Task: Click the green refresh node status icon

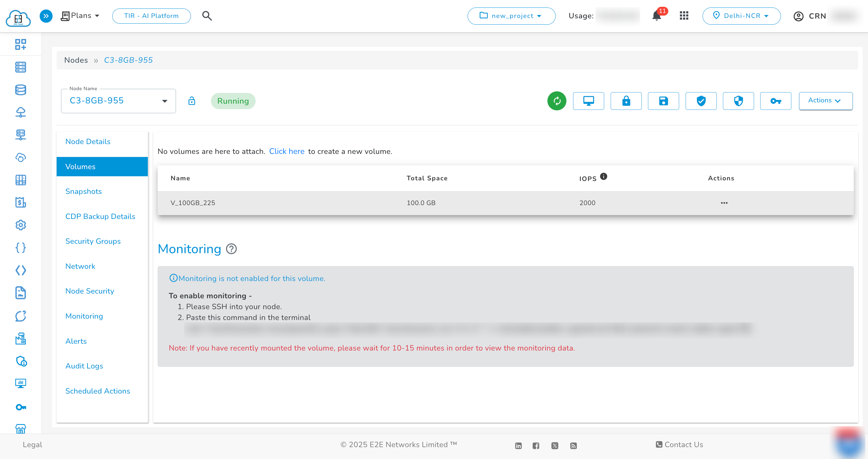Action: 557,101
